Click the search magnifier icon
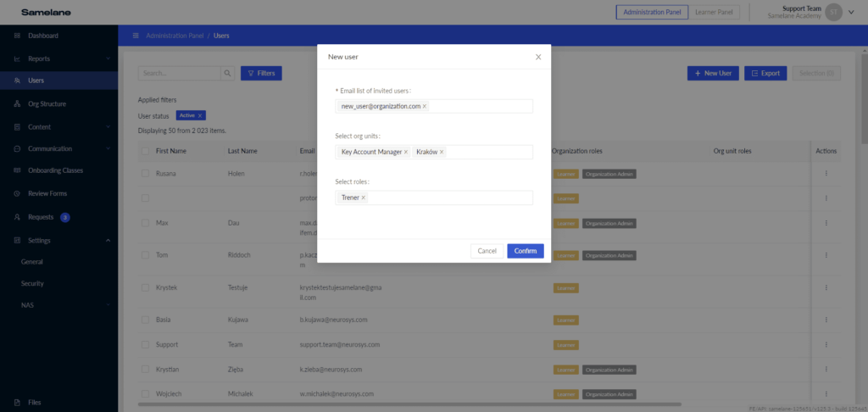Image resolution: width=868 pixels, height=412 pixels. 227,74
